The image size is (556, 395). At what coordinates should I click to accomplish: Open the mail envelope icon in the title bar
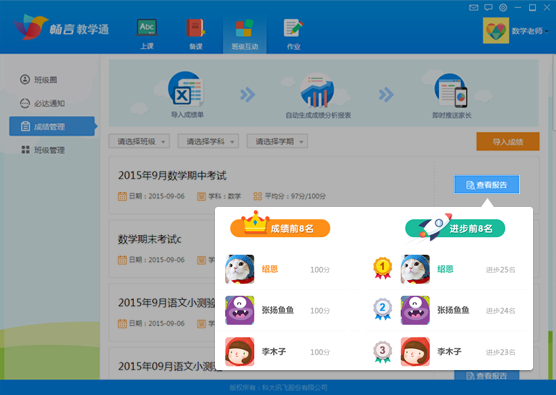474,7
